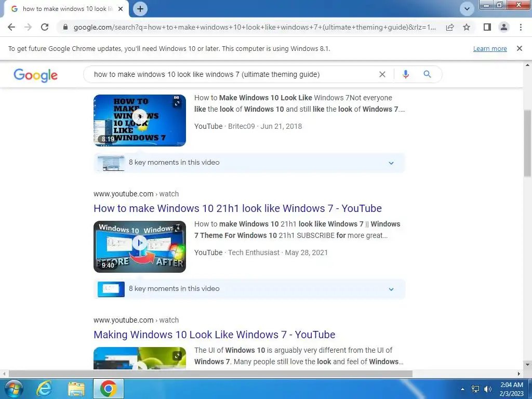Open 'How to make Windows 10 21h1' result
The height and width of the screenshot is (399, 532).
(237, 208)
